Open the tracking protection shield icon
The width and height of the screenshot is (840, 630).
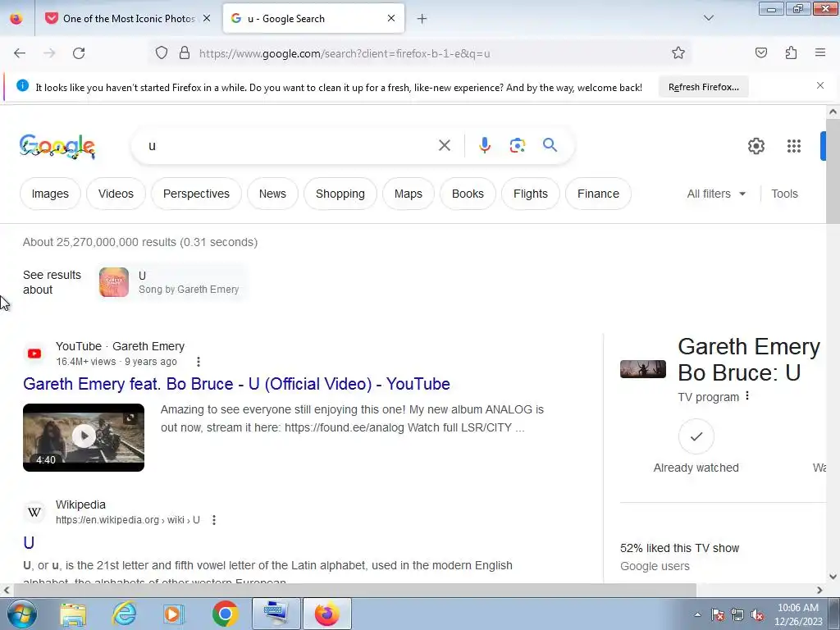tap(162, 53)
